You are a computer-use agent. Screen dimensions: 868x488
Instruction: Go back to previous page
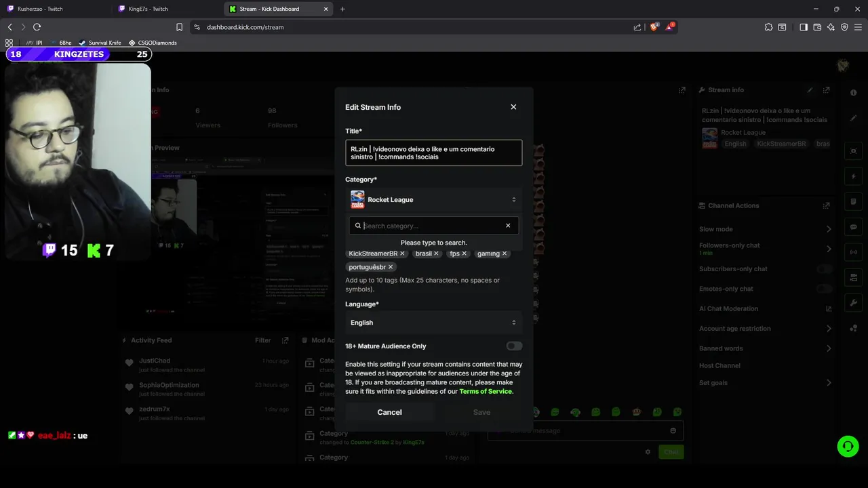coord(9,27)
